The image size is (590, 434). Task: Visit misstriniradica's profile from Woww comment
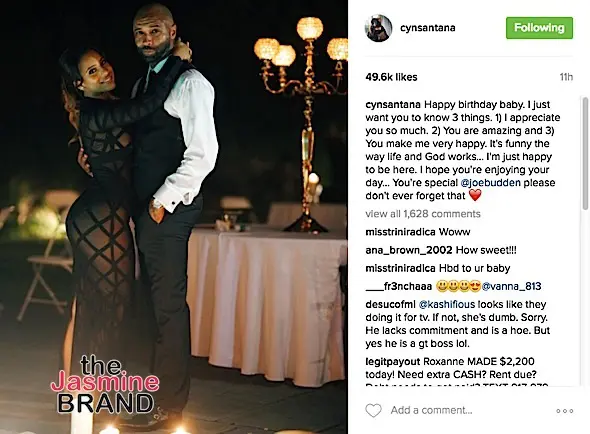[x=400, y=232]
